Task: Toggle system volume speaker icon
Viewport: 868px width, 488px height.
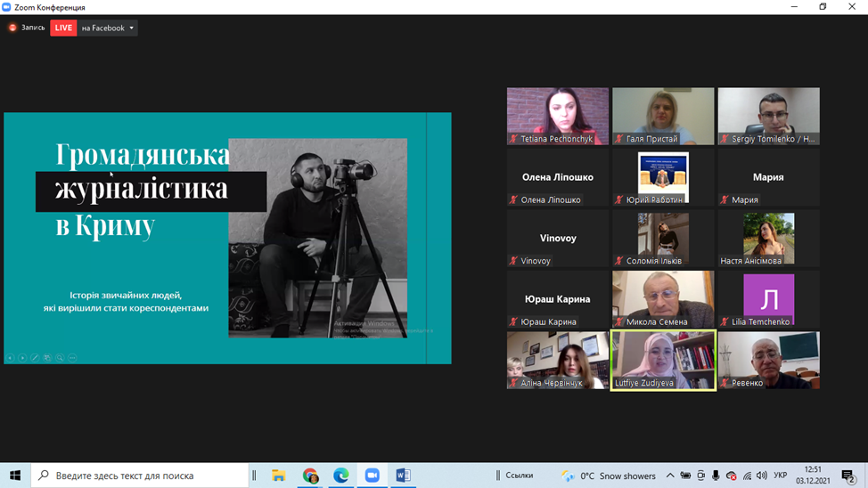Action: point(762,476)
